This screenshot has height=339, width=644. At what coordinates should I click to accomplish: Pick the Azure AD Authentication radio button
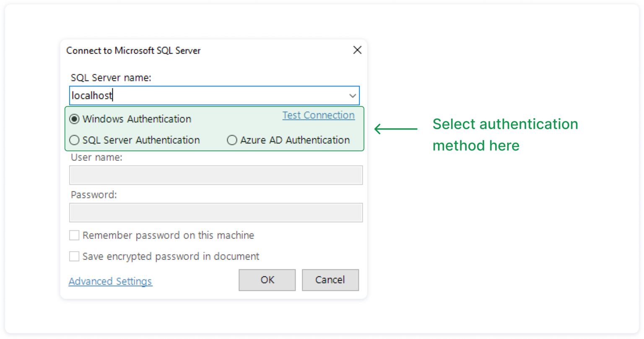[232, 140]
